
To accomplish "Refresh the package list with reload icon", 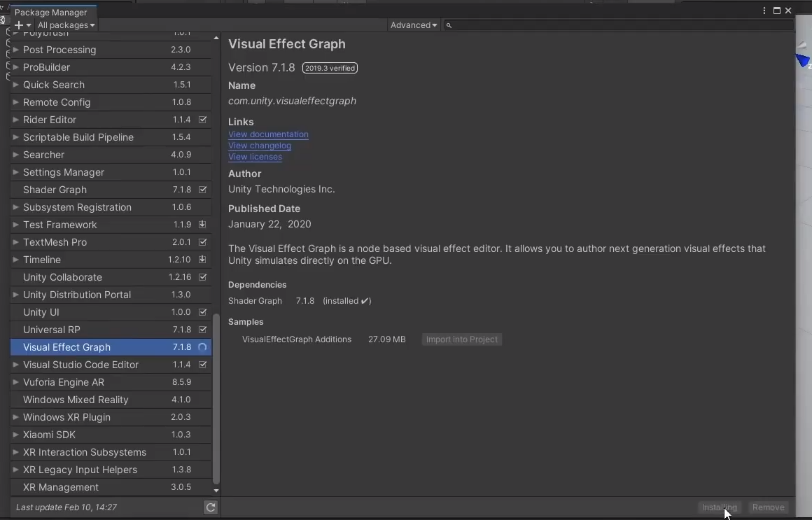I will pos(211,507).
